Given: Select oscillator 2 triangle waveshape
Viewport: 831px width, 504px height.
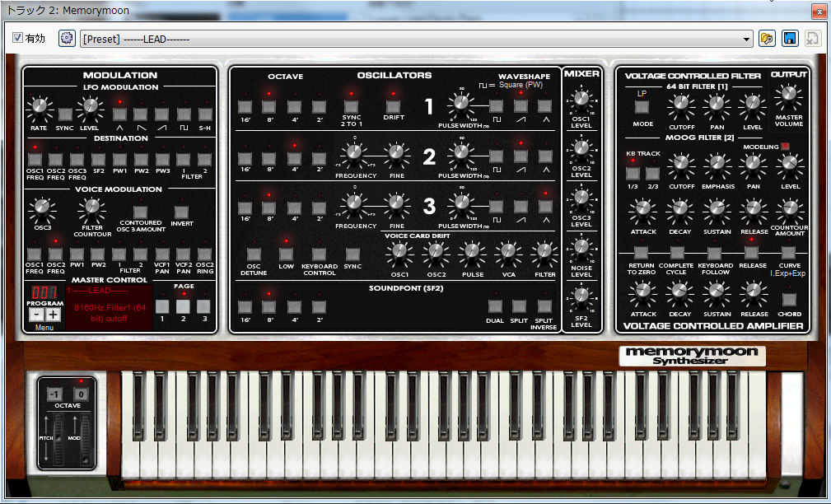Looking at the screenshot, I should click(545, 156).
